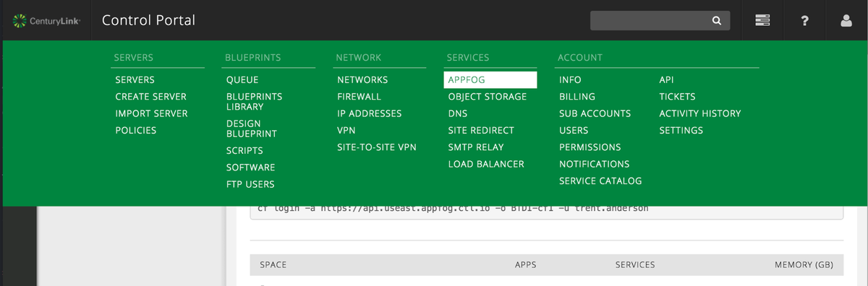Image resolution: width=868 pixels, height=286 pixels.
Task: Select Import Server
Action: click(151, 113)
